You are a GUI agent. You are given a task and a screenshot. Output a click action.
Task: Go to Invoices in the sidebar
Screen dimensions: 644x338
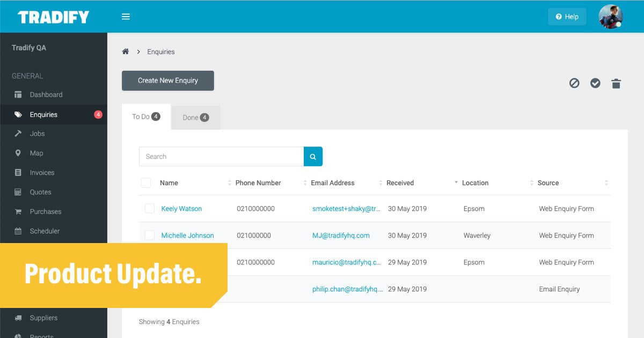pos(42,172)
